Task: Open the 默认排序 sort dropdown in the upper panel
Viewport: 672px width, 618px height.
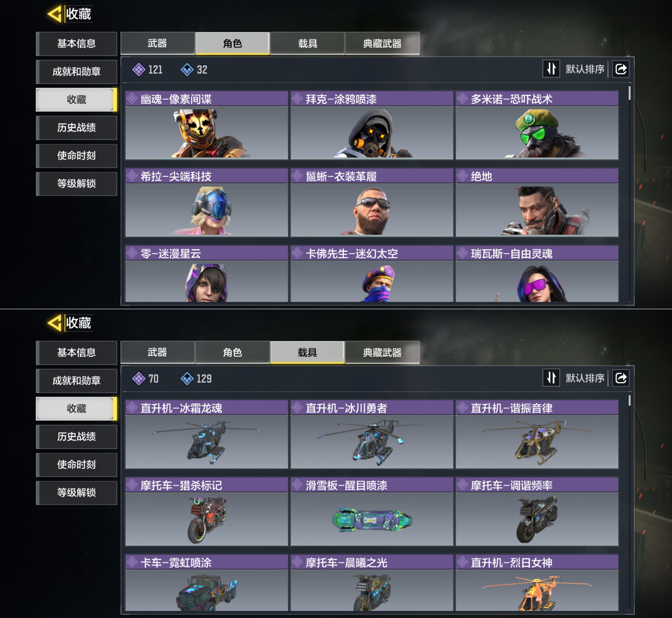Action: [585, 69]
